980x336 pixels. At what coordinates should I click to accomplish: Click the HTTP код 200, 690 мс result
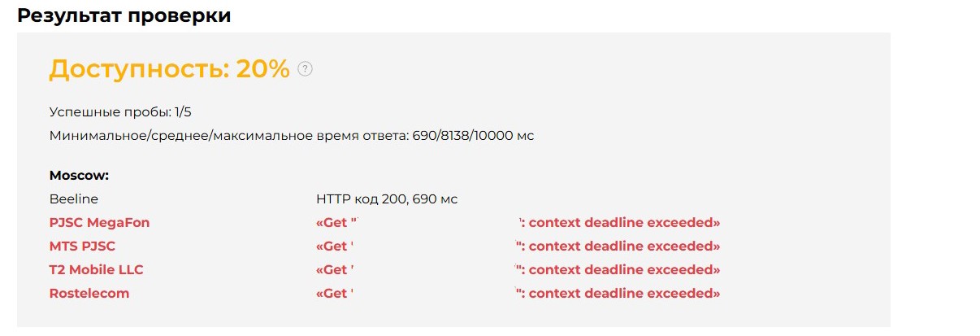coord(387,199)
